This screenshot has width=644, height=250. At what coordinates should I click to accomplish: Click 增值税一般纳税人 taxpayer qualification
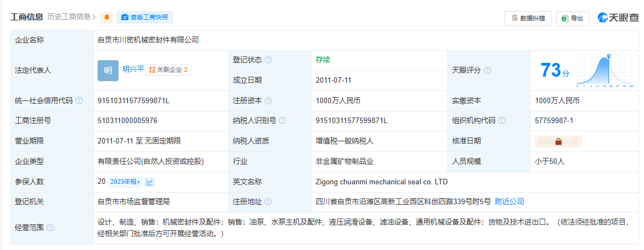[345, 141]
